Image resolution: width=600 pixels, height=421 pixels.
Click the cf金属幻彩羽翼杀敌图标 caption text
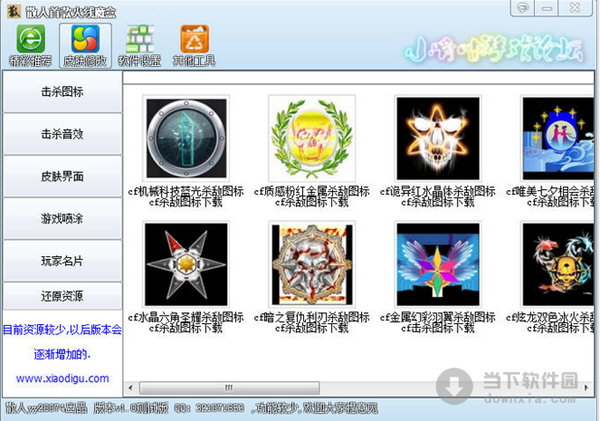438,317
